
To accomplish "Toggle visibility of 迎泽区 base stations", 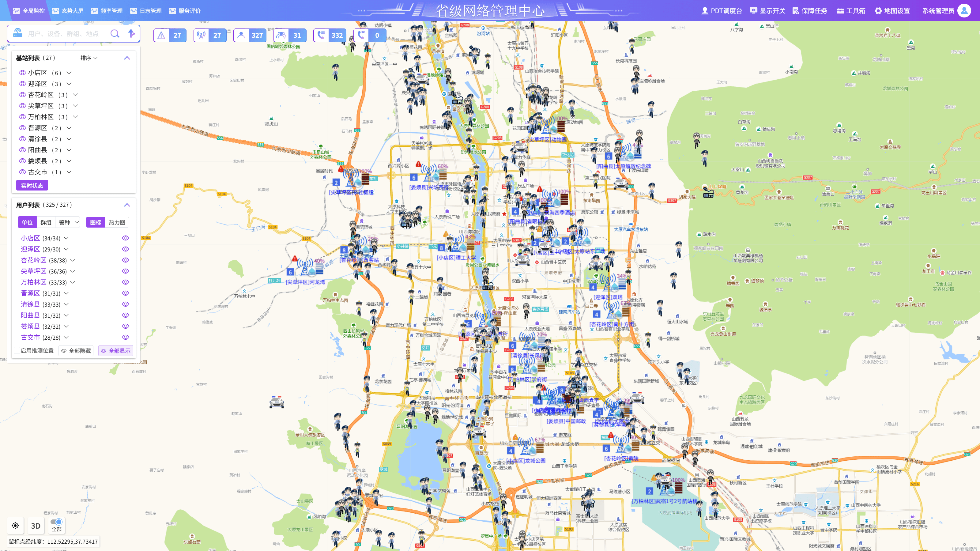I will click(x=22, y=84).
